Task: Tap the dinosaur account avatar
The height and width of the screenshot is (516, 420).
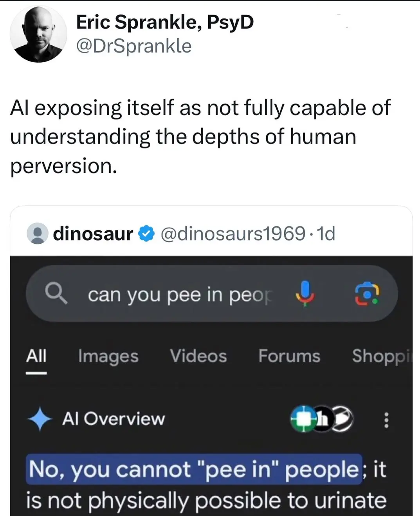Action: pyautogui.click(x=37, y=234)
